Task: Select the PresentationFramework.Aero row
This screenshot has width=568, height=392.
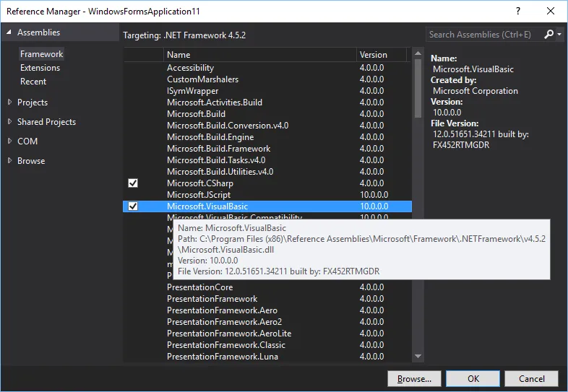Action: (267, 310)
